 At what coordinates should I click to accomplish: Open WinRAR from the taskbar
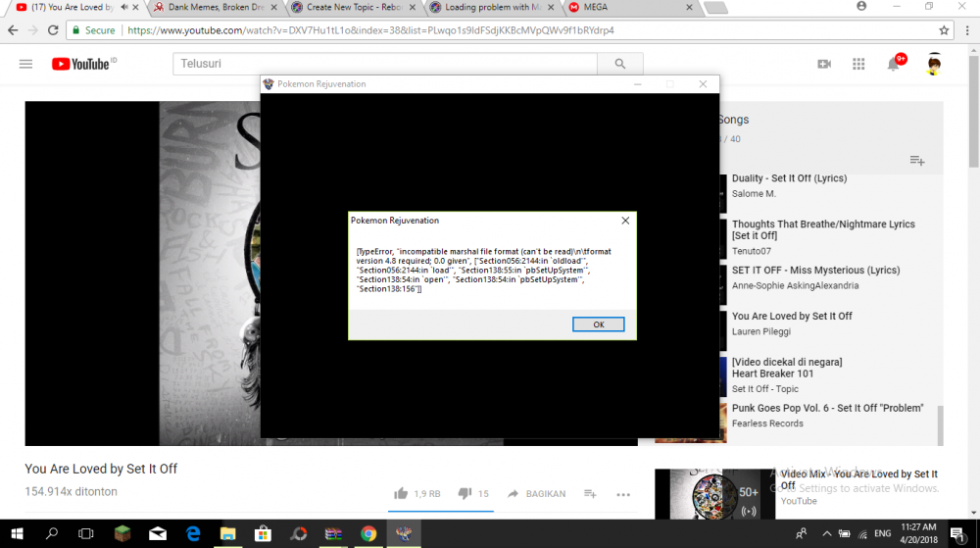333,533
